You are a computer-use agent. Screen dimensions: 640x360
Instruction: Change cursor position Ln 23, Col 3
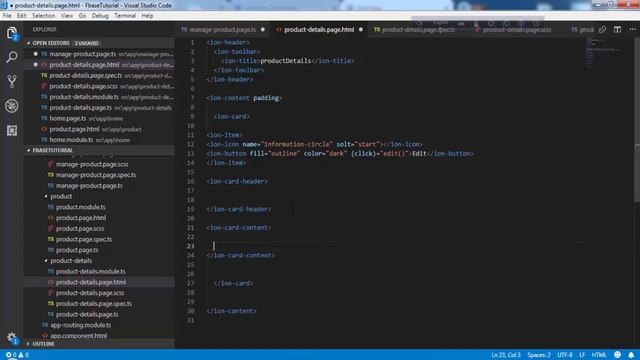506,355
